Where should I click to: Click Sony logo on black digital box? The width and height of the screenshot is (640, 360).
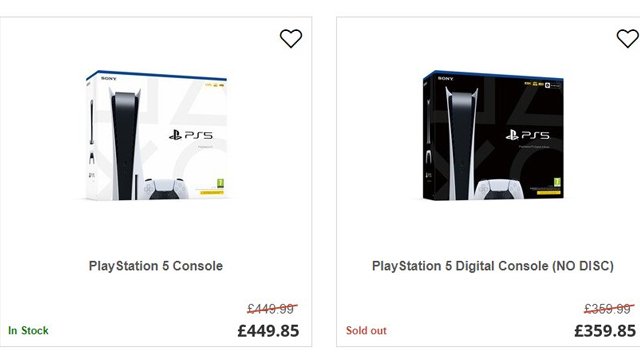[445, 78]
